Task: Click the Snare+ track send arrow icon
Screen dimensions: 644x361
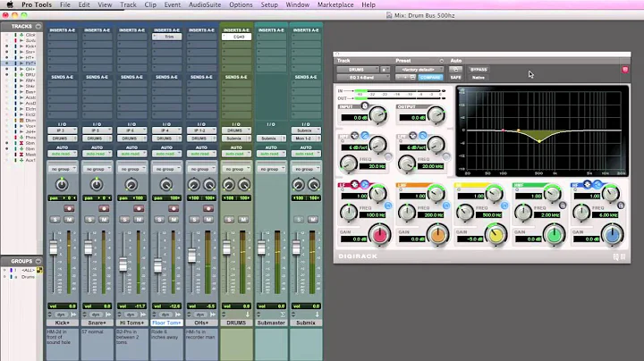Action: [108, 315]
